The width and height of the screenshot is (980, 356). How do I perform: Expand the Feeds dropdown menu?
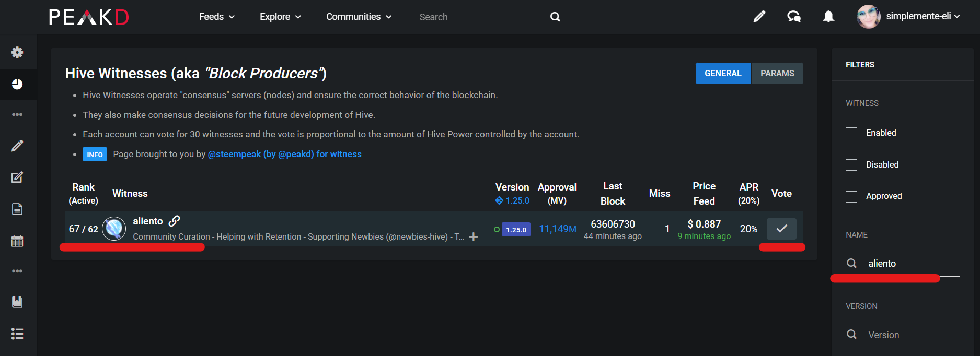coord(216,17)
